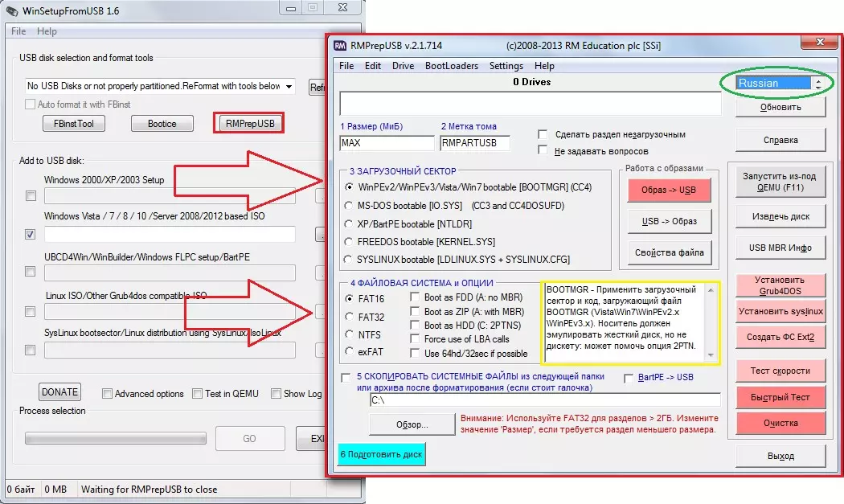Enable SysLinux bootsector checkbox
The width and height of the screenshot is (844, 504).
coord(31,350)
